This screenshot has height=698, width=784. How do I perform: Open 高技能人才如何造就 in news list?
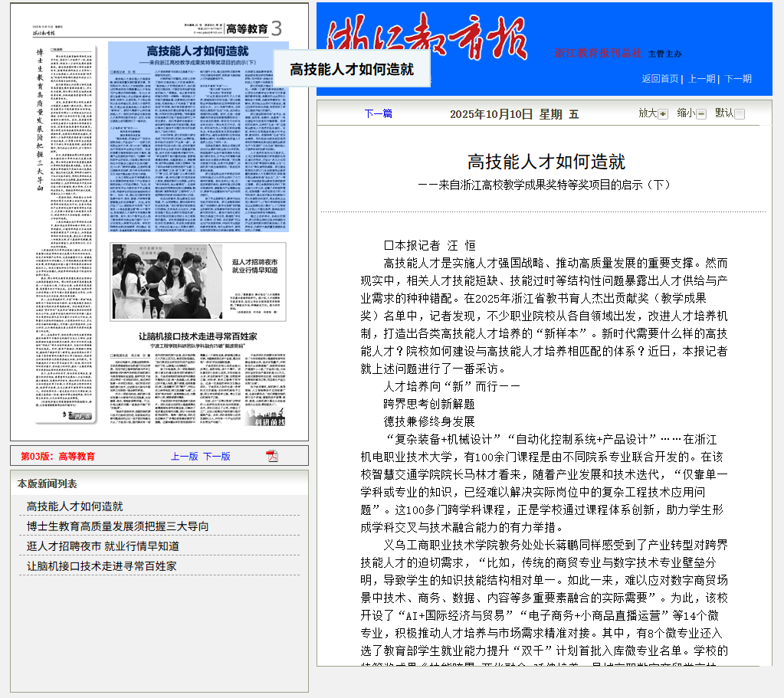point(74,506)
